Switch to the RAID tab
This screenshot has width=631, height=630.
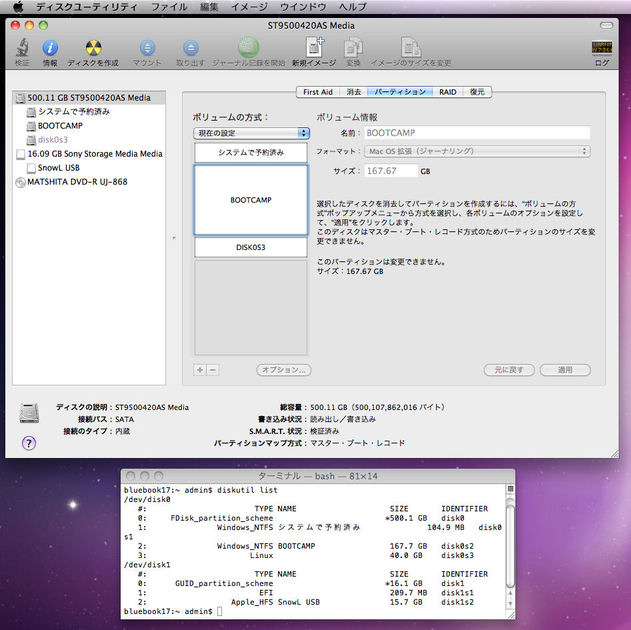coord(448,92)
